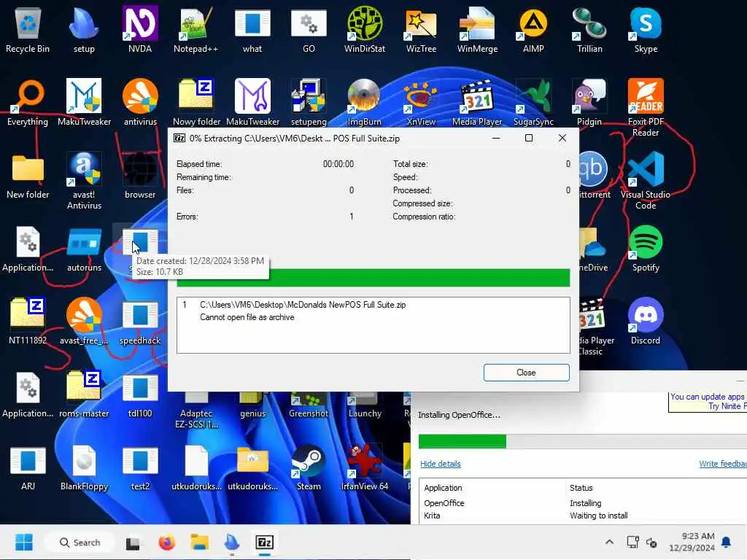Open the WizTree shortcut

pos(421,29)
